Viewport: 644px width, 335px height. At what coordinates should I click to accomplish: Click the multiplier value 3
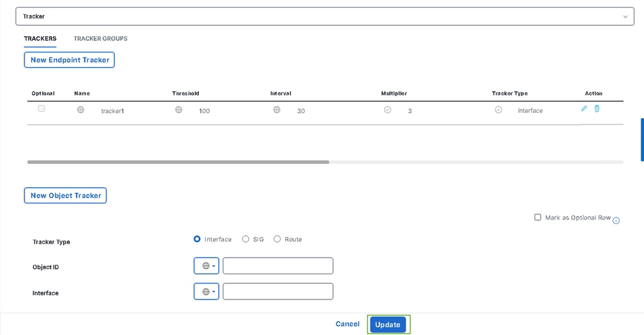(410, 111)
